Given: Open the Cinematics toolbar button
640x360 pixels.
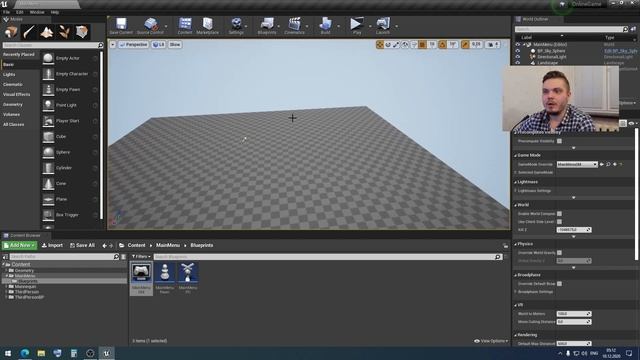Looking at the screenshot, I should (x=294, y=26).
